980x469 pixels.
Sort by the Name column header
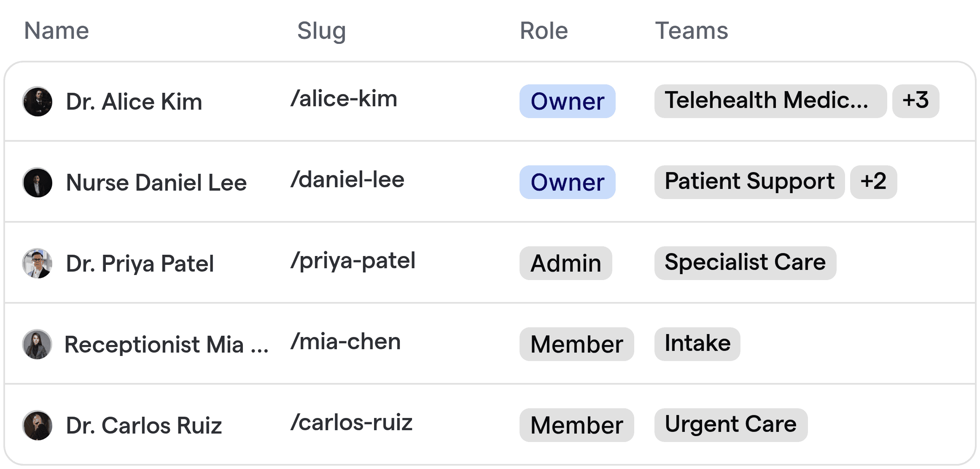[x=57, y=30]
